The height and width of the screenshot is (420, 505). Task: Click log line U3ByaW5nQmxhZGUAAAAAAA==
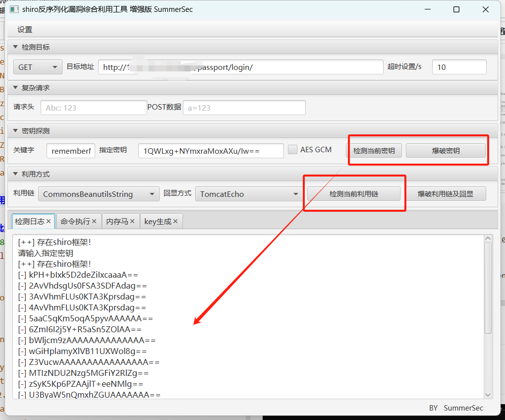click(x=89, y=395)
